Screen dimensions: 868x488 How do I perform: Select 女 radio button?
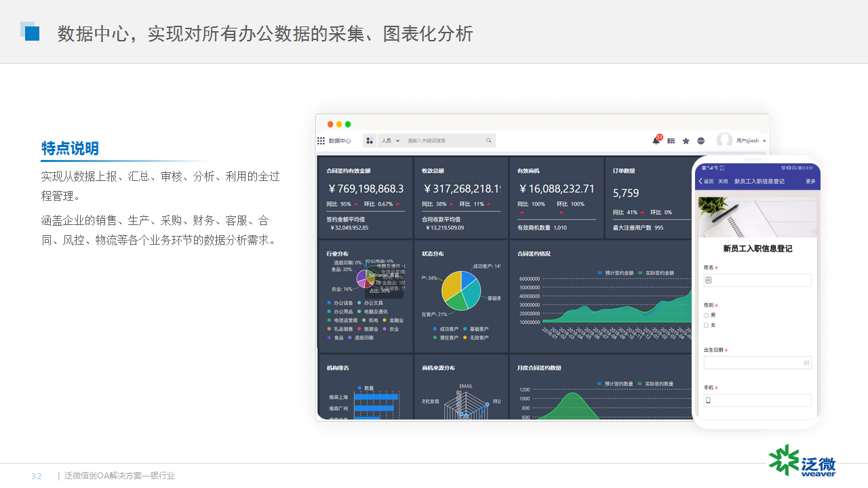[706, 325]
